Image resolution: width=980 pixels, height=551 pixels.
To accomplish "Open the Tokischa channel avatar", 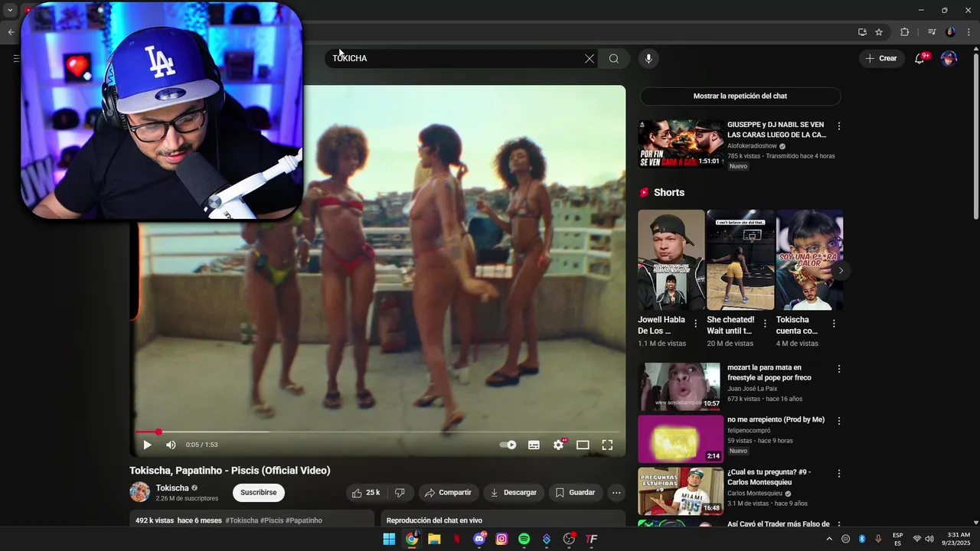I will click(x=139, y=492).
